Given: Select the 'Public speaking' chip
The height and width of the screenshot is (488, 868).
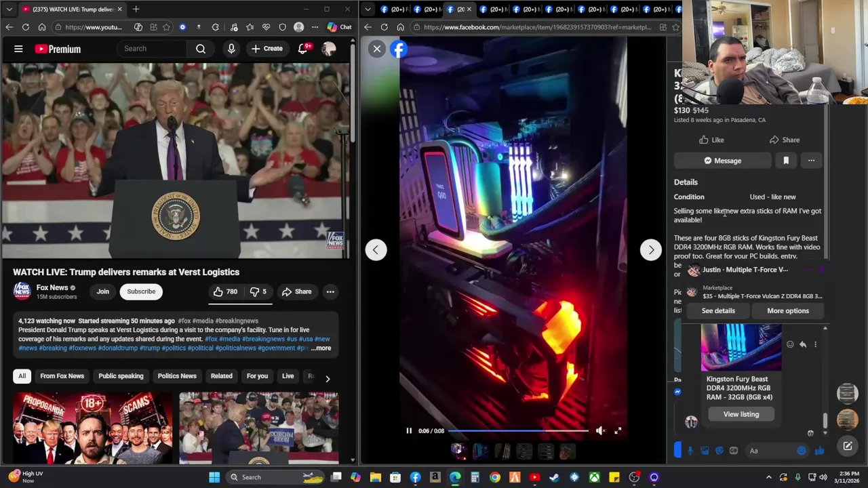Looking at the screenshot, I should click(x=121, y=376).
